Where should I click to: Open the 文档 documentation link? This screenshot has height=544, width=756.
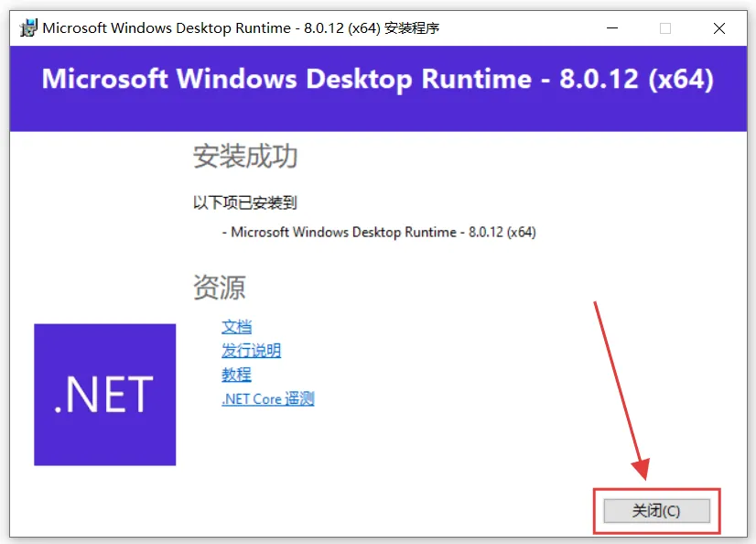236,327
